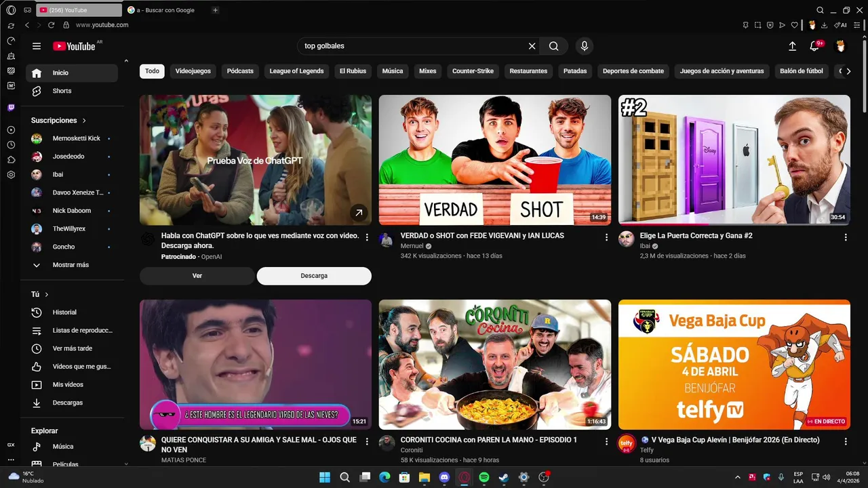The image size is (868, 488).
Task: Open Ver más tarde playlist
Action: [72, 348]
